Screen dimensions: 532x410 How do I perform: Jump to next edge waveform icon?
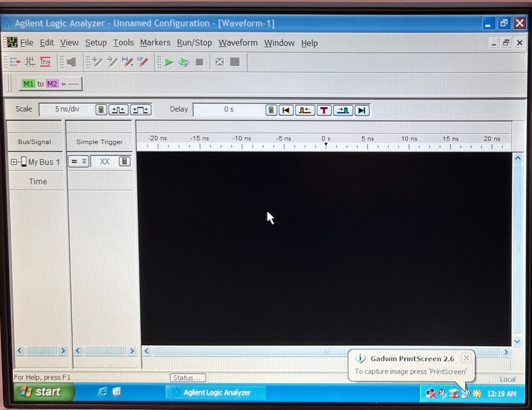pyautogui.click(x=343, y=110)
